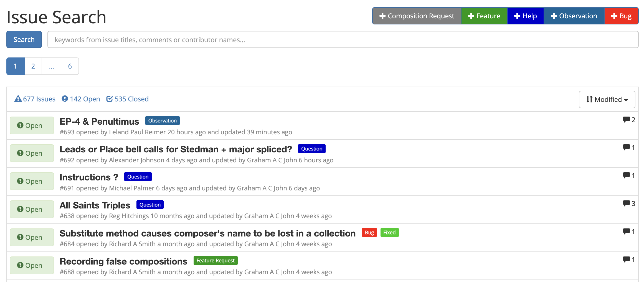This screenshot has height=282, width=644.
Task: Toggle Open status of Substitute method issue
Action: click(32, 237)
